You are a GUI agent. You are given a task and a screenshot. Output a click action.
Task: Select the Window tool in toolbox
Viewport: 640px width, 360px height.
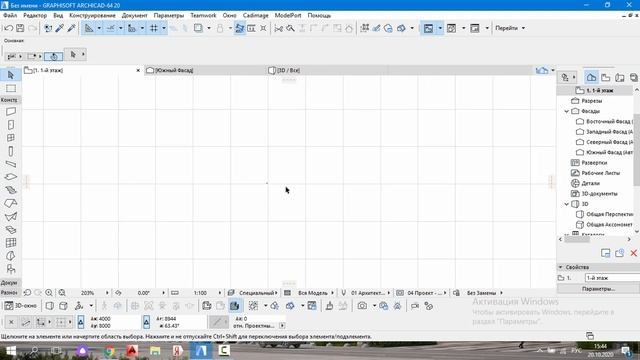tap(11, 138)
